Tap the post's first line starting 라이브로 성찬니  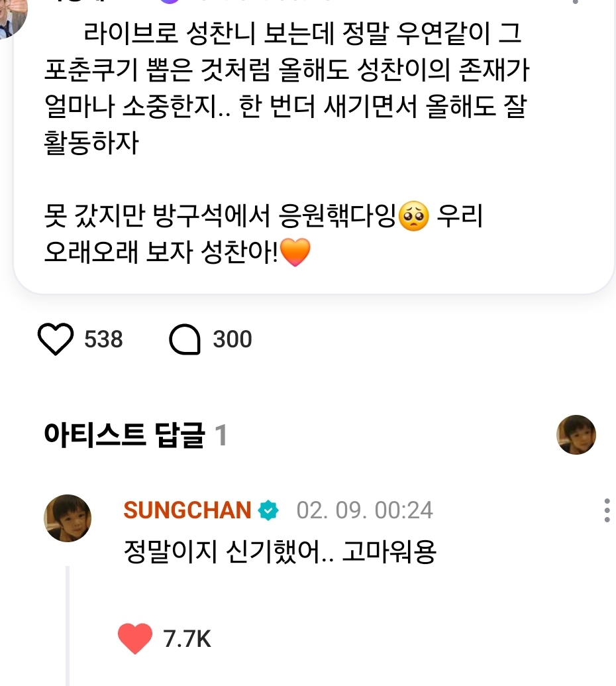302,33
